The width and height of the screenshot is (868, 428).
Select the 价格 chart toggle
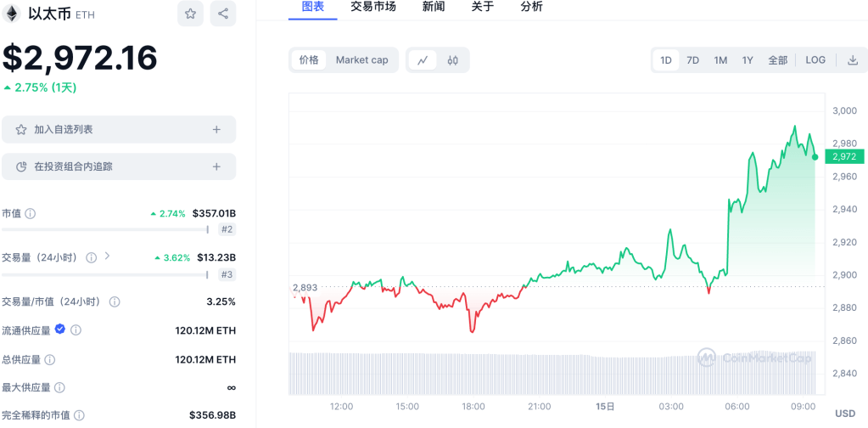coord(309,60)
